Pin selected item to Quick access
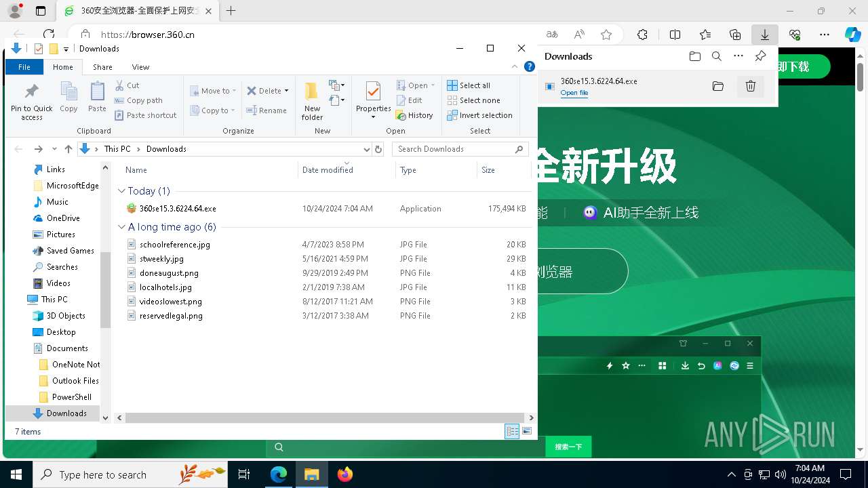 coord(31,102)
